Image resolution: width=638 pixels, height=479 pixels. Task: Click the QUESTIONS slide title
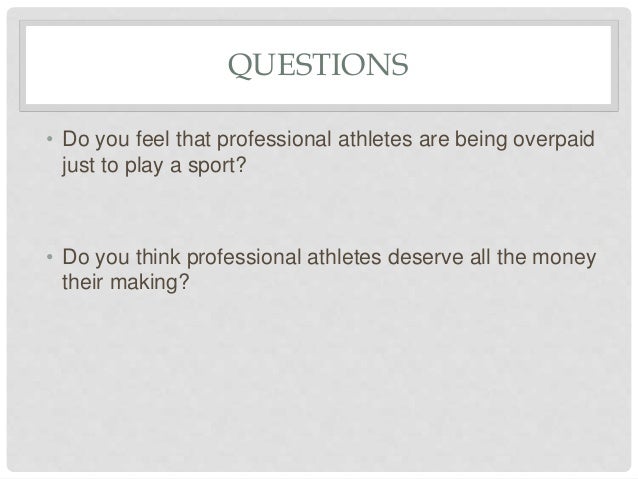pos(318,65)
